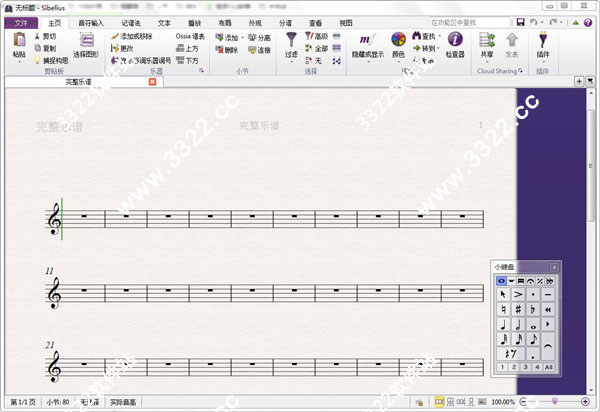Image resolution: width=600 pixels, height=412 pixels.
Task: Click the 插件 (Plug-ins) funnel icon
Action: tap(543, 40)
